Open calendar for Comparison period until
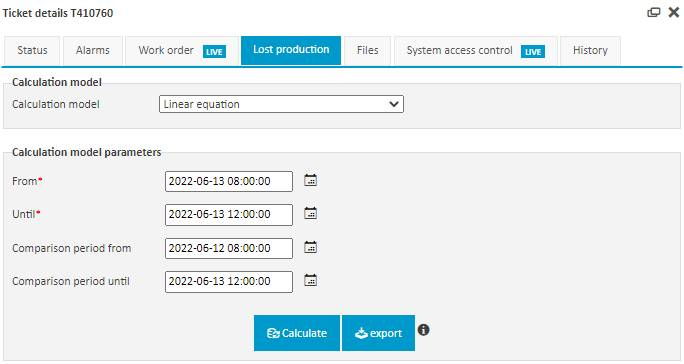 (x=310, y=280)
